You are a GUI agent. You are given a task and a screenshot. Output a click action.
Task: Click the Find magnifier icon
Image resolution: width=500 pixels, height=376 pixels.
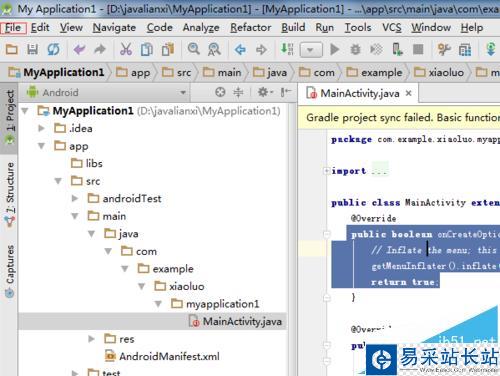click(194, 49)
